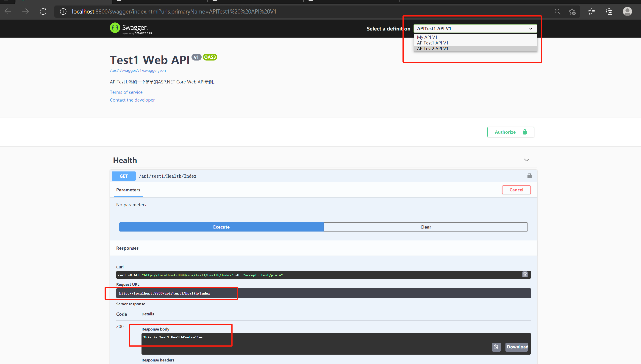Viewport: 641px width, 364px height.
Task: Collapse the GET /api/test1/Health/Index operation
Action: point(168,176)
